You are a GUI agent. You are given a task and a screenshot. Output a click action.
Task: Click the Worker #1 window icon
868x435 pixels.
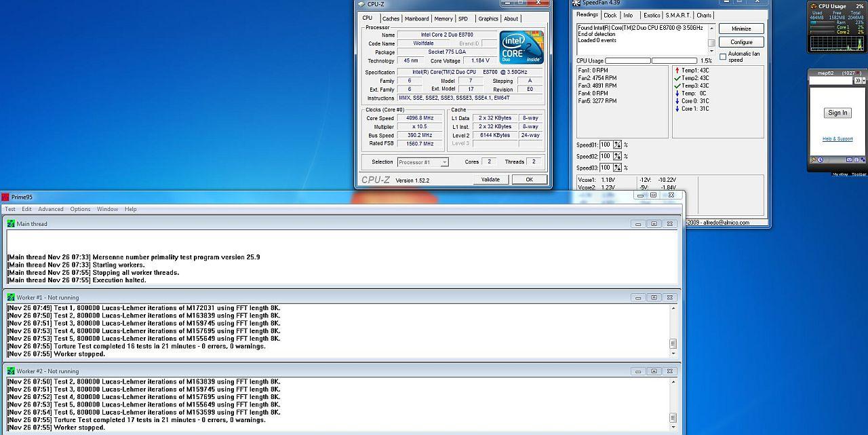tap(11, 297)
